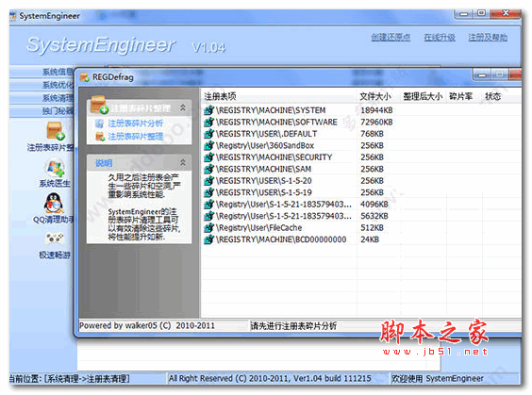Image resolution: width=532 pixels, height=395 pixels.
Task: Open the 注册及帮助 link
Action: tap(488, 38)
